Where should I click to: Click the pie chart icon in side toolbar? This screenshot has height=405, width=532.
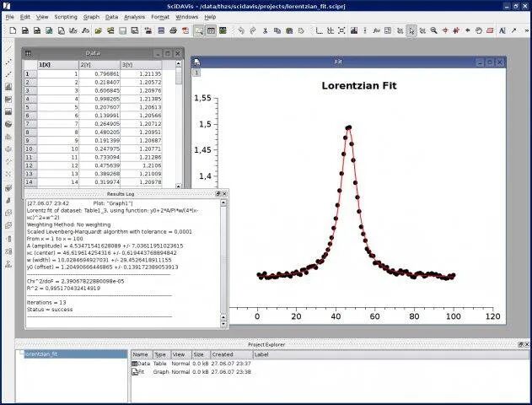point(8,124)
